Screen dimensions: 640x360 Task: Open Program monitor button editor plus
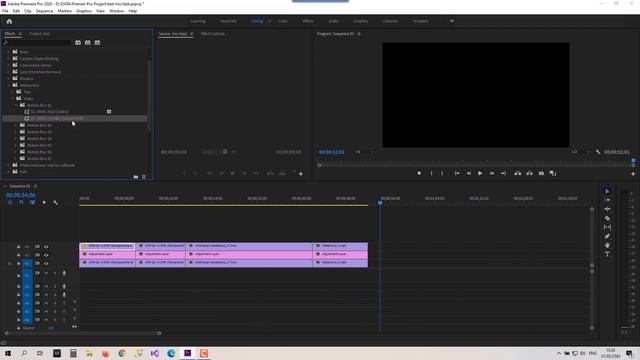(633, 173)
